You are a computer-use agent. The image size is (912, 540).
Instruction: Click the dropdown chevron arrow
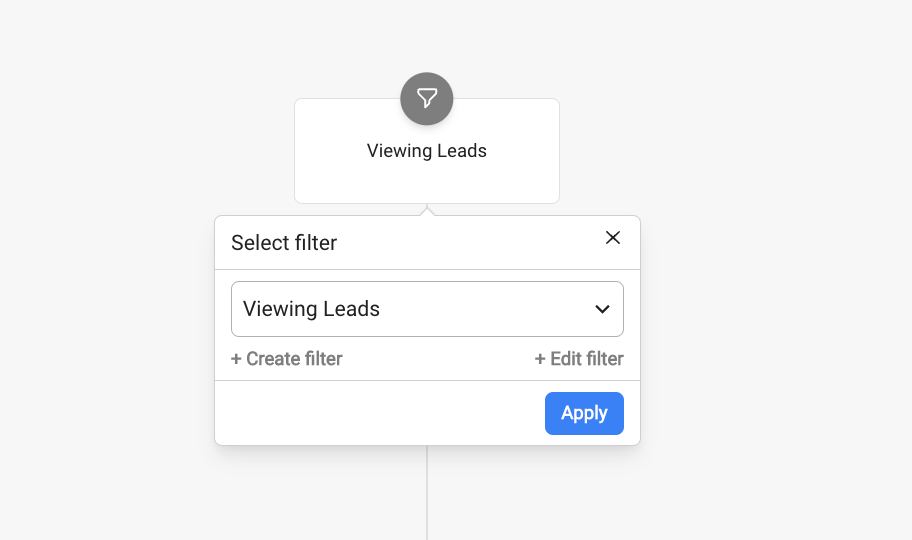pos(602,309)
